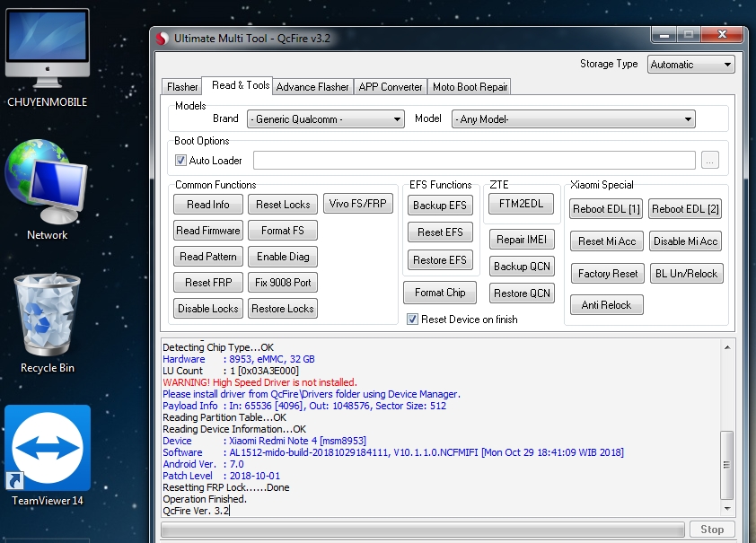Image resolution: width=756 pixels, height=543 pixels.
Task: Expand the Model combo box
Action: 573,119
